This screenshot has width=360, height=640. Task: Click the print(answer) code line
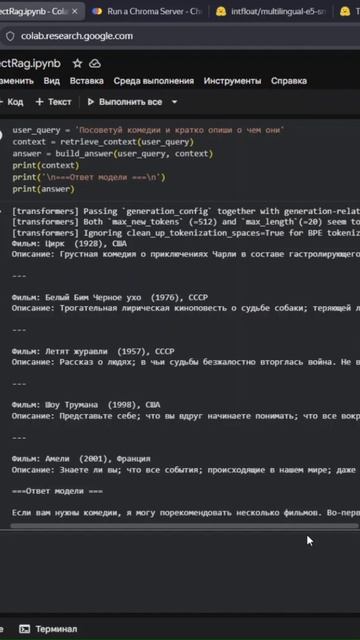44,189
